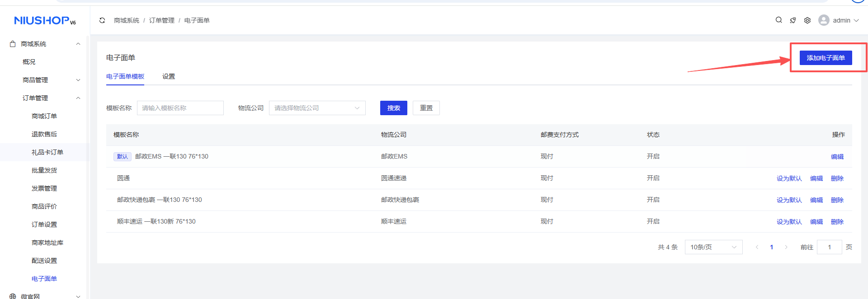The image size is (868, 299).
Task: Click the globe icon beside 微官网
Action: click(13, 296)
